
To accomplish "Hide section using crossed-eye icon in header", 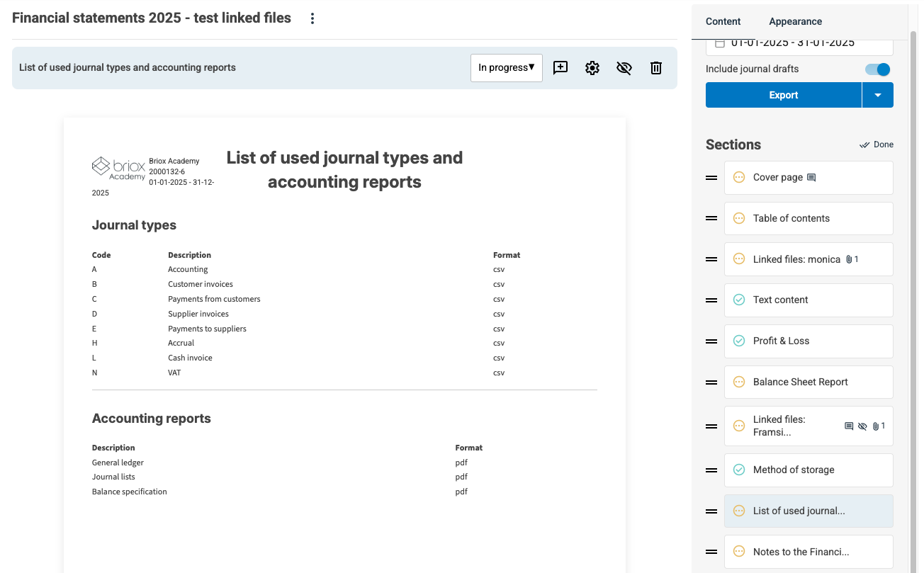I will [624, 68].
